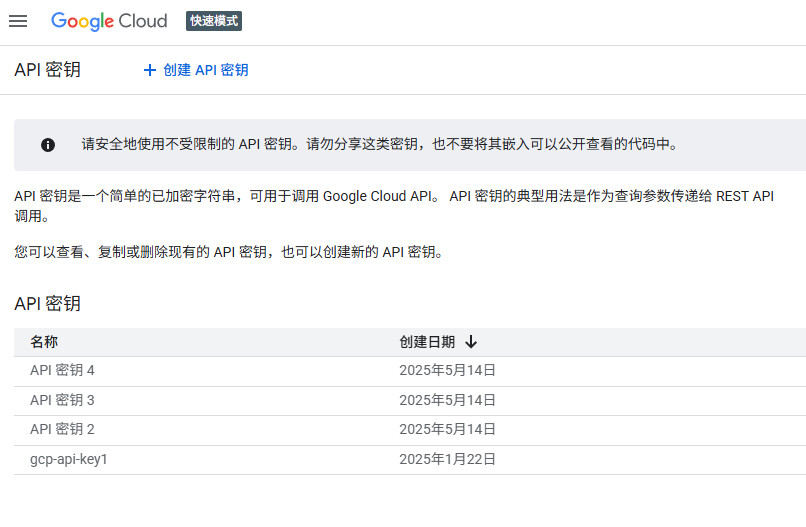
Task: Click the 创建日期 column header label
Action: click(427, 342)
